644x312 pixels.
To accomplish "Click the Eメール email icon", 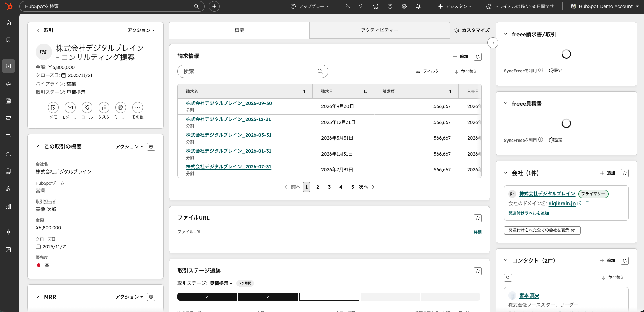I will click(x=70, y=107).
